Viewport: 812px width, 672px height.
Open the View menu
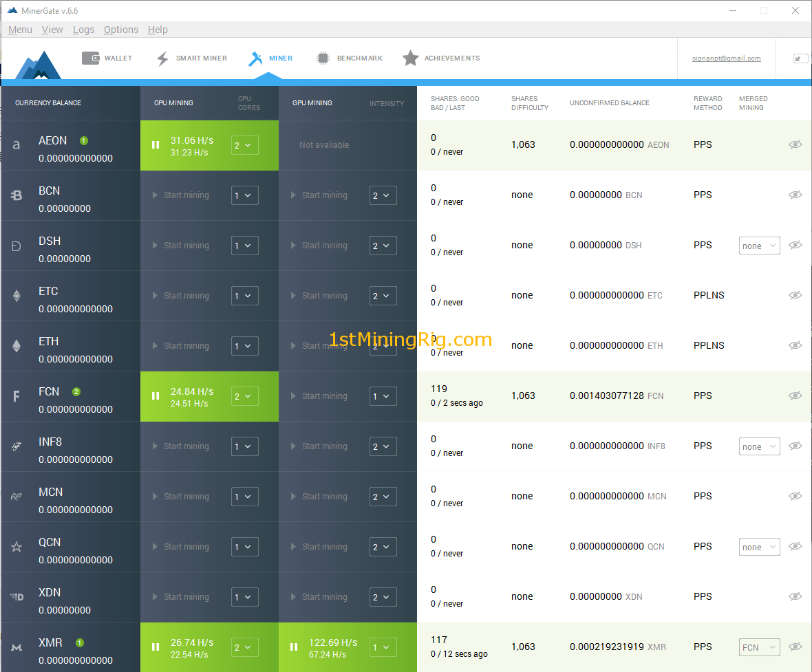52,30
